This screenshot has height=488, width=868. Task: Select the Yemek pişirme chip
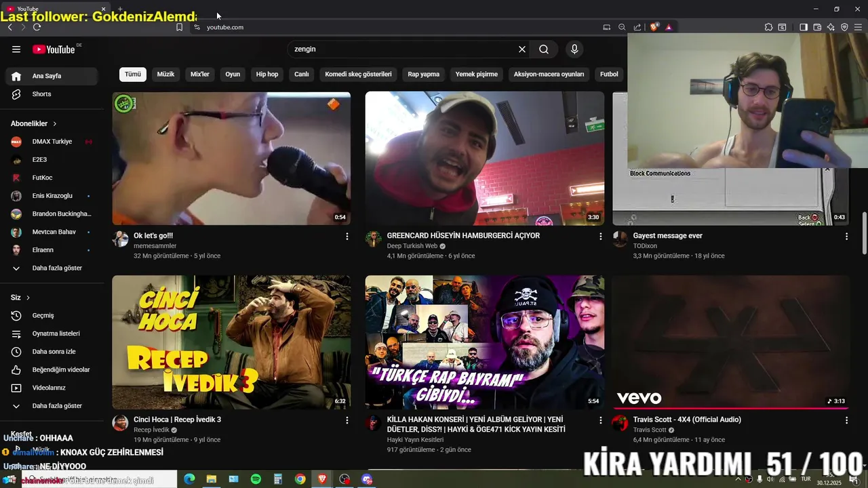pyautogui.click(x=477, y=75)
